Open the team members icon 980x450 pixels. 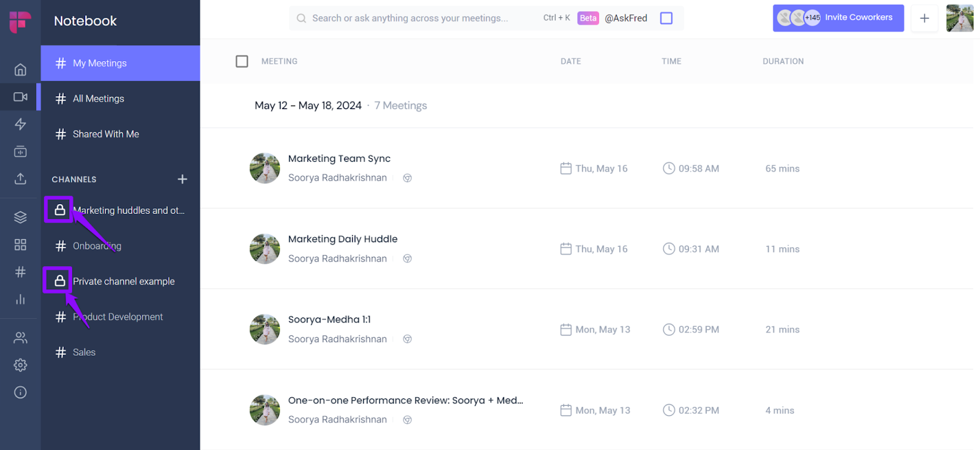point(20,338)
